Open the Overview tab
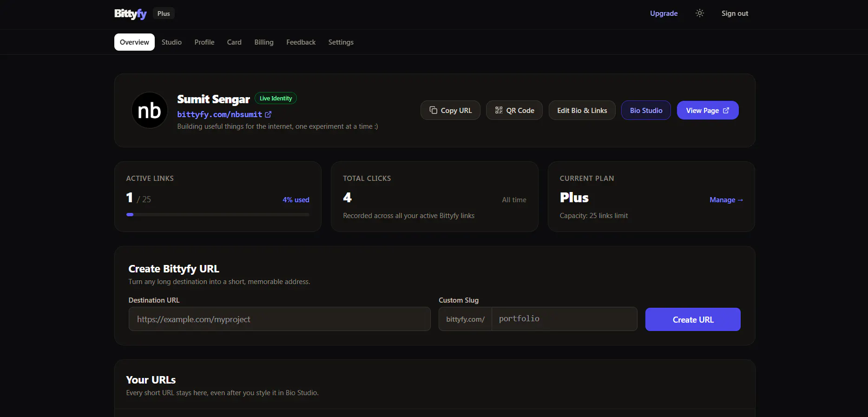The width and height of the screenshot is (868, 417). coord(134,42)
